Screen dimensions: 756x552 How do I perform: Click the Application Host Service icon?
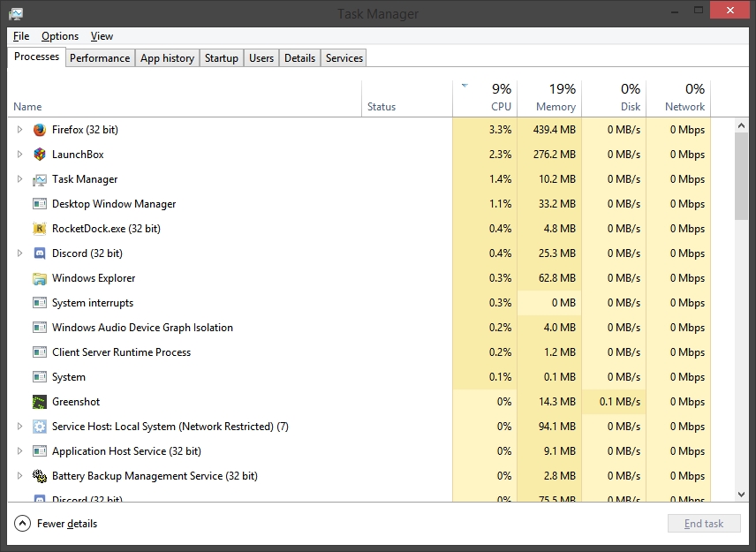[40, 451]
